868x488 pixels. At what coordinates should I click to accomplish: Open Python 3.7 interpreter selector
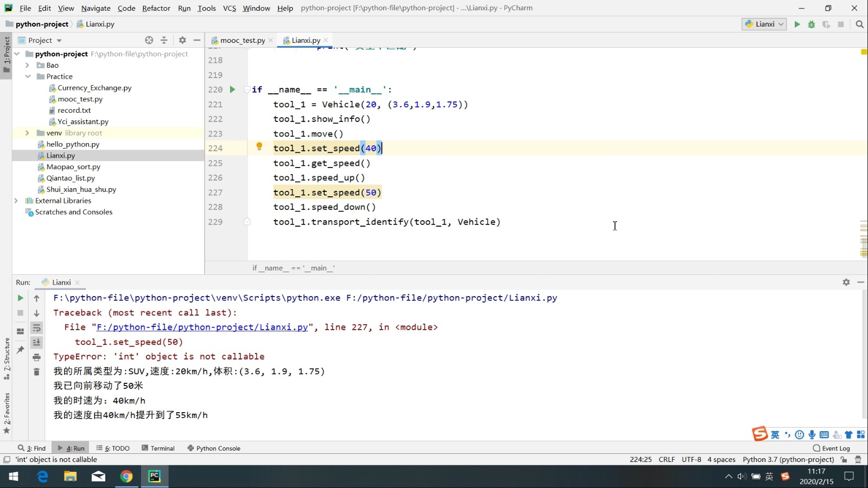tap(788, 460)
